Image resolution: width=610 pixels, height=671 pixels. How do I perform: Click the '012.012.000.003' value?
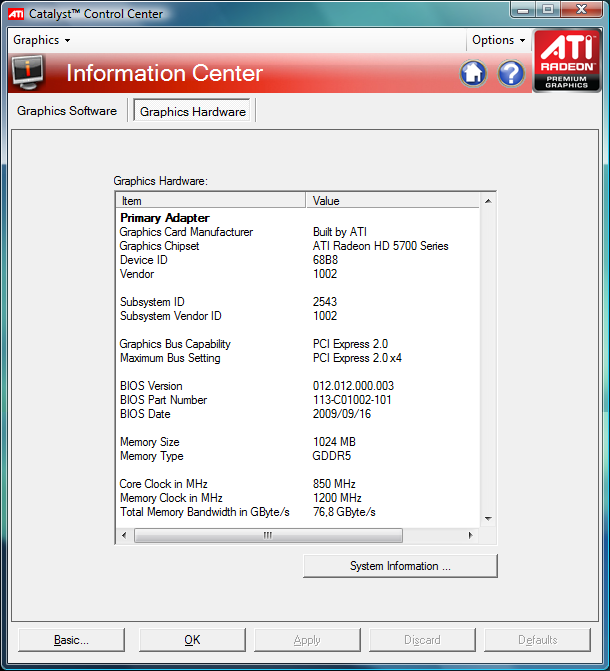pos(353,386)
